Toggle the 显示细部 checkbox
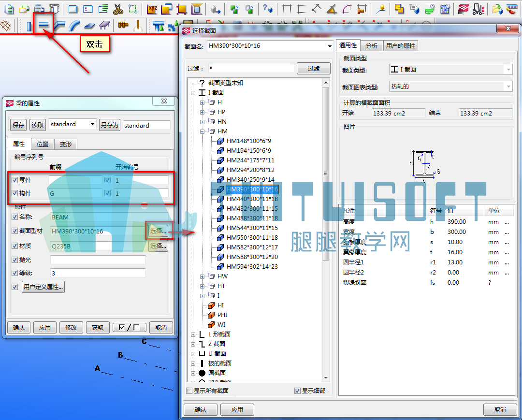The height and width of the screenshot is (420, 522). pyautogui.click(x=298, y=391)
